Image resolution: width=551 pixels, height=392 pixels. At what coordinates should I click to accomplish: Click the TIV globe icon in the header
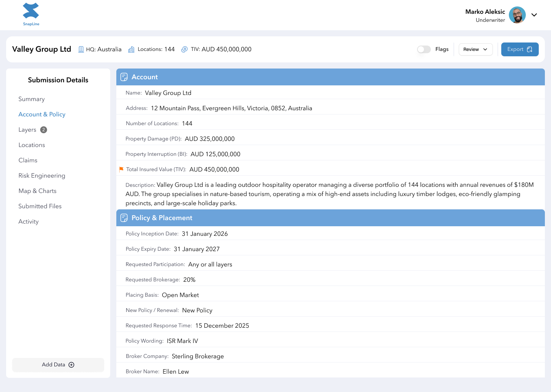pos(184,49)
